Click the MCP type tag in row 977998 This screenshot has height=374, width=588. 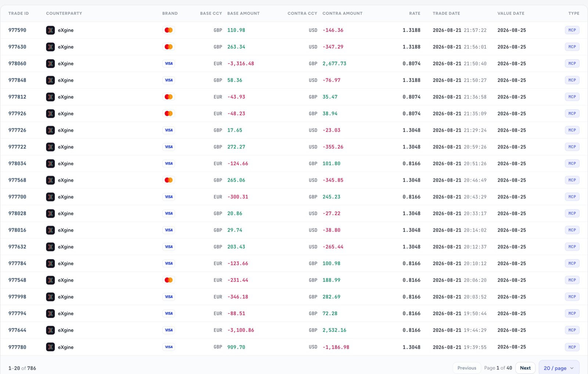click(x=572, y=297)
